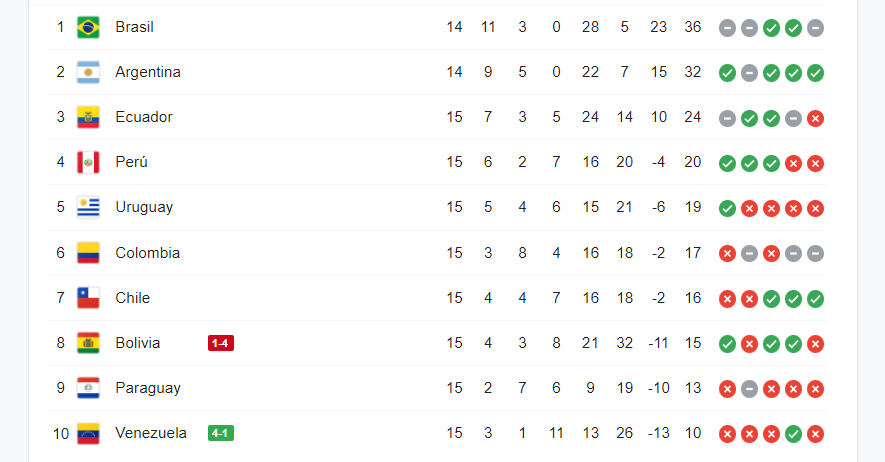
Task: Click Bolivia's red 1-4 score badge
Action: coord(220,343)
